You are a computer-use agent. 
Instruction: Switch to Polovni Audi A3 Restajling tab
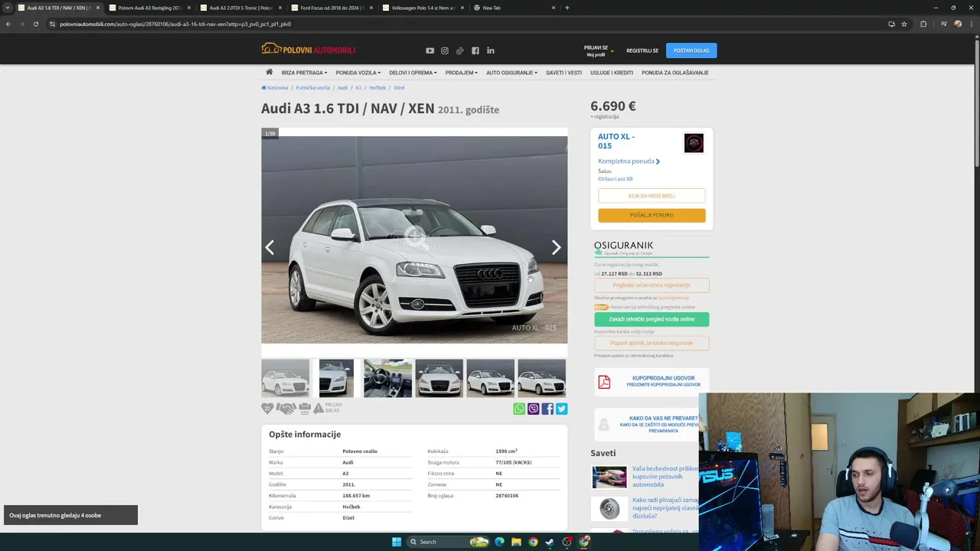point(149,8)
